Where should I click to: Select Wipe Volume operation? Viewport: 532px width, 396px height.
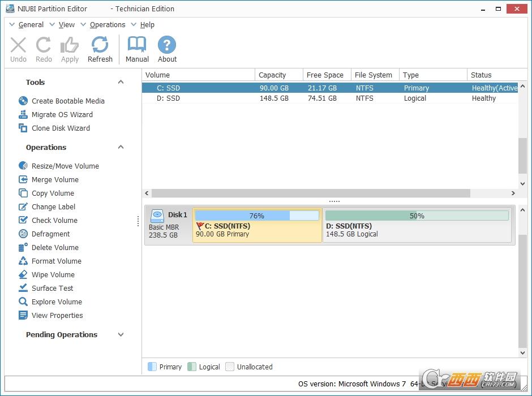pos(46,274)
